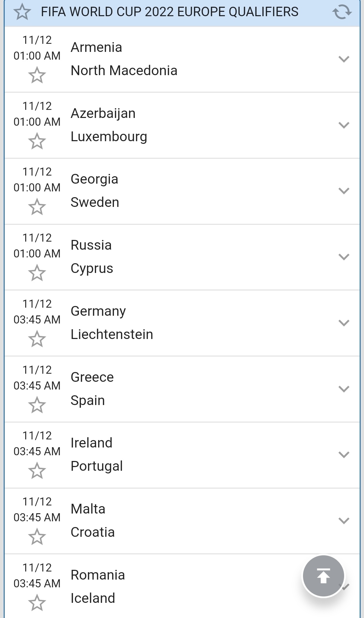The height and width of the screenshot is (618, 364).
Task: Mark Malta vs Croatia as favorite
Action: (37, 536)
